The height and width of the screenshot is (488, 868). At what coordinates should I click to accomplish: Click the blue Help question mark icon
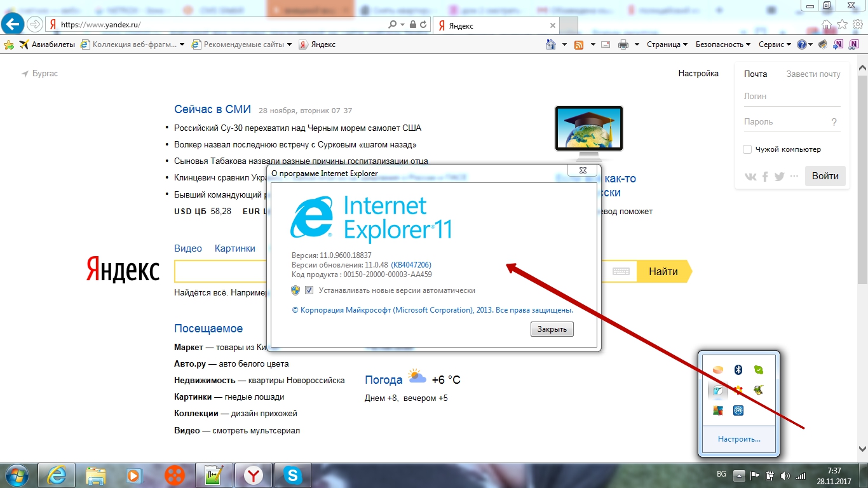pos(802,44)
